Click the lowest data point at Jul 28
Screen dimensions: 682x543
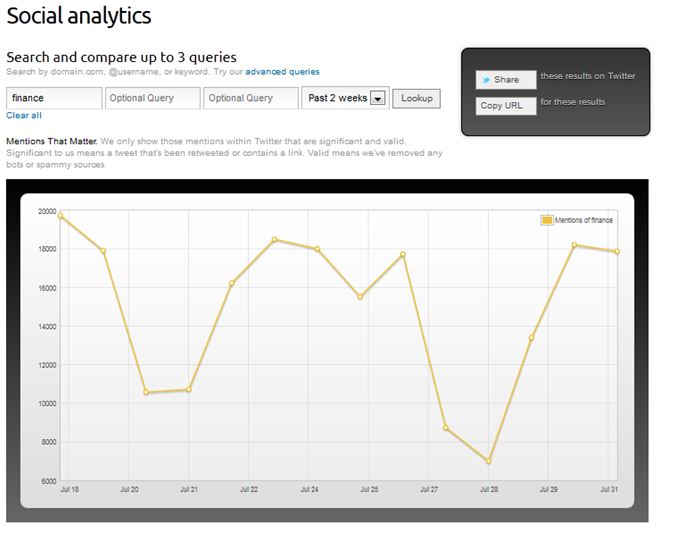489,461
